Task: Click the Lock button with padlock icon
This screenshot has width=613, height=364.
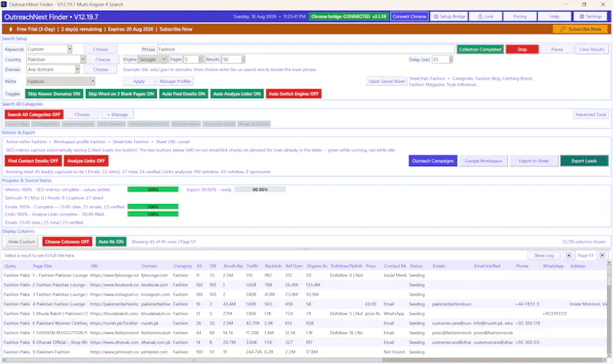Action: tap(485, 16)
